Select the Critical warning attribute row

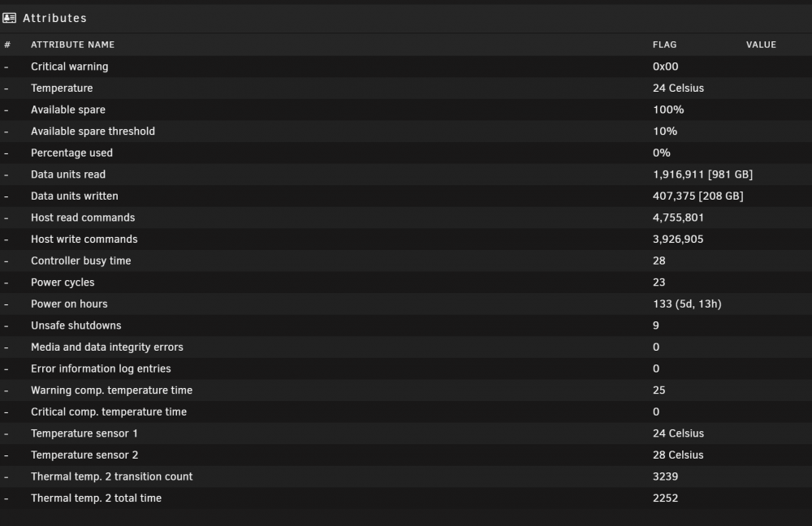pos(406,67)
